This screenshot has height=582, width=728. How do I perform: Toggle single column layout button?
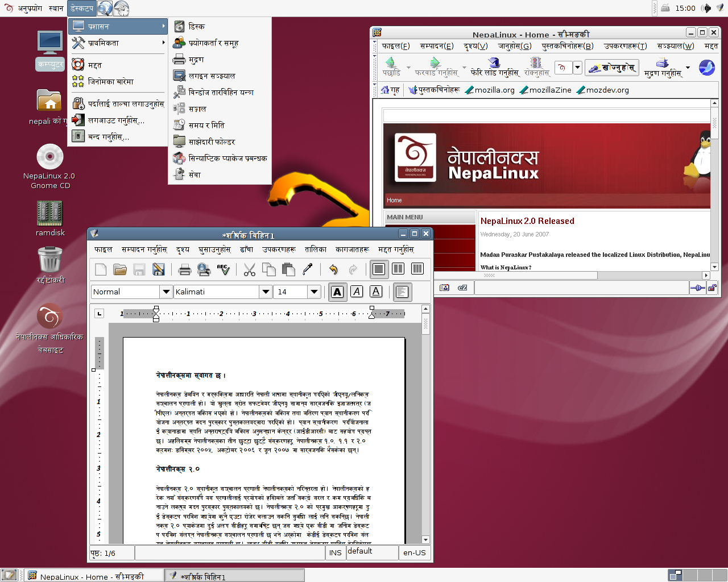point(379,269)
